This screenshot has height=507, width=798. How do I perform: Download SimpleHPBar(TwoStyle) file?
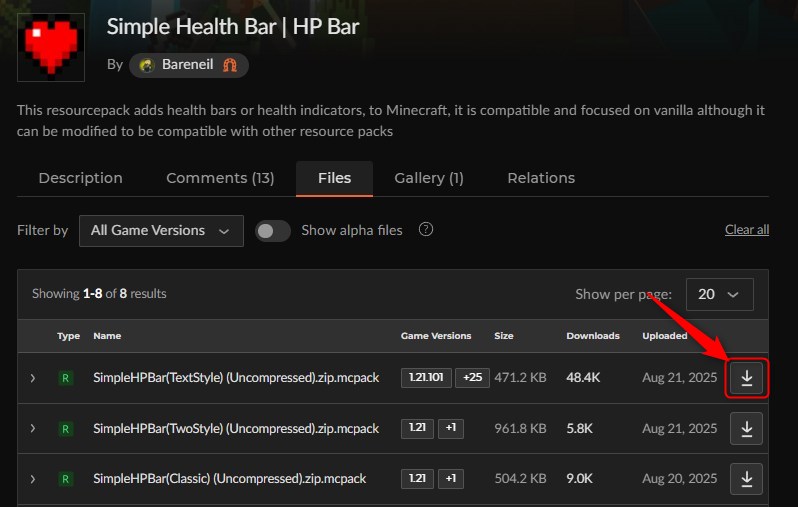coord(746,429)
